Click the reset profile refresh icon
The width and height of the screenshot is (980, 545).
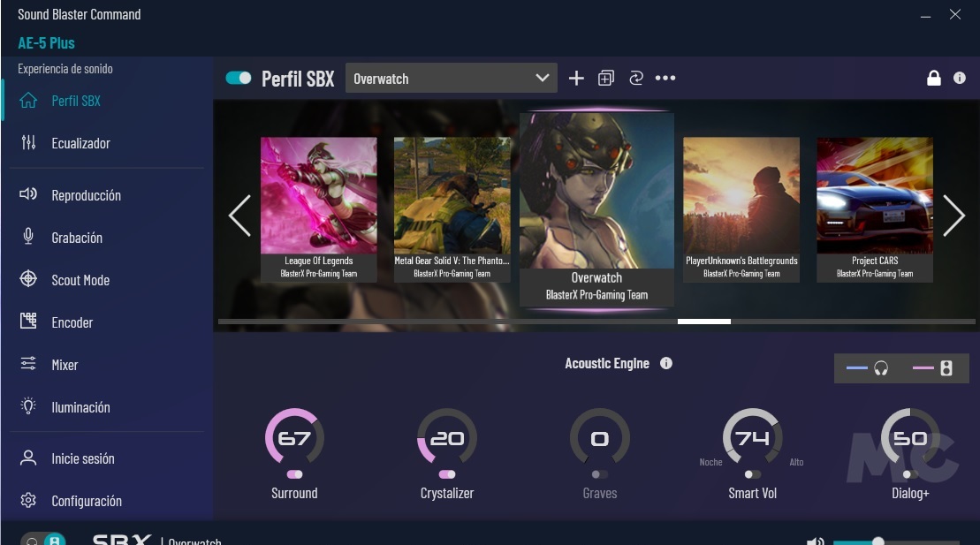pos(635,79)
